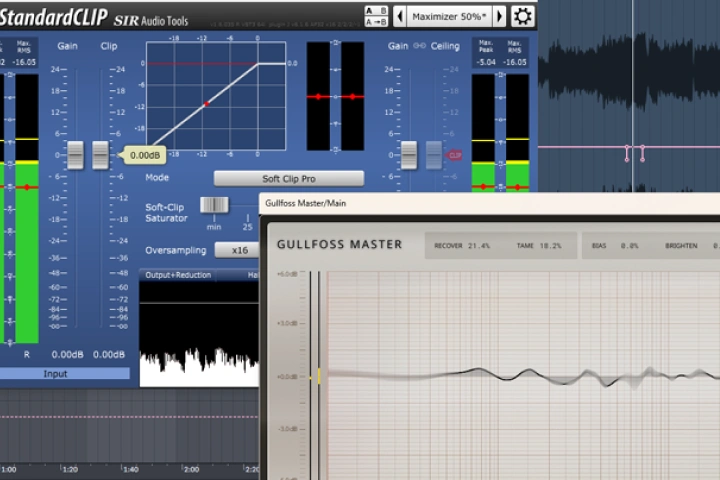Go to next preset with right arrow

coord(500,17)
